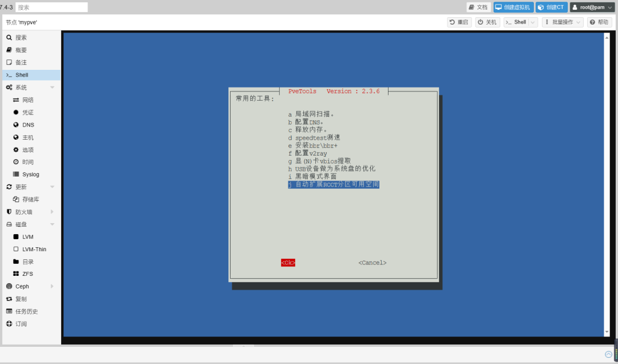This screenshot has width=618, height=364.
Task: Click the Syslog list icon
Action: point(16,174)
